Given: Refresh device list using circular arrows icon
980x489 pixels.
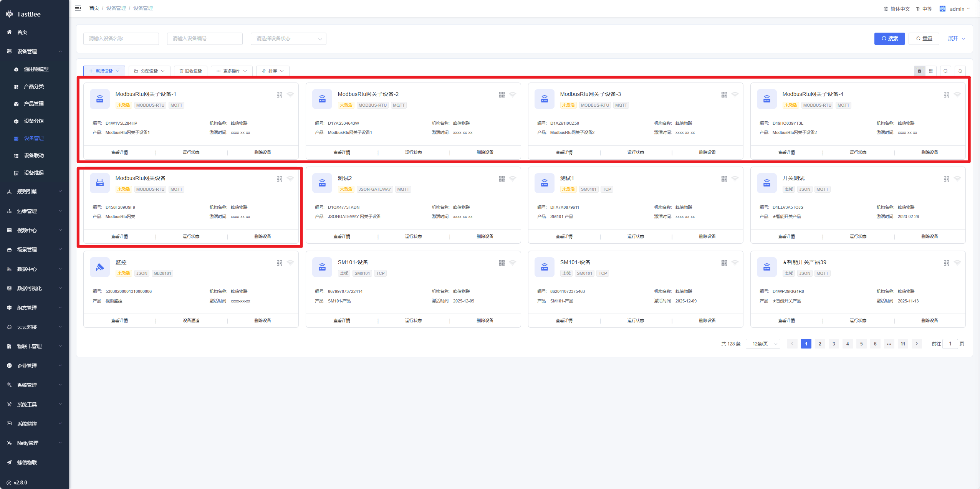Looking at the screenshot, I should tap(960, 71).
